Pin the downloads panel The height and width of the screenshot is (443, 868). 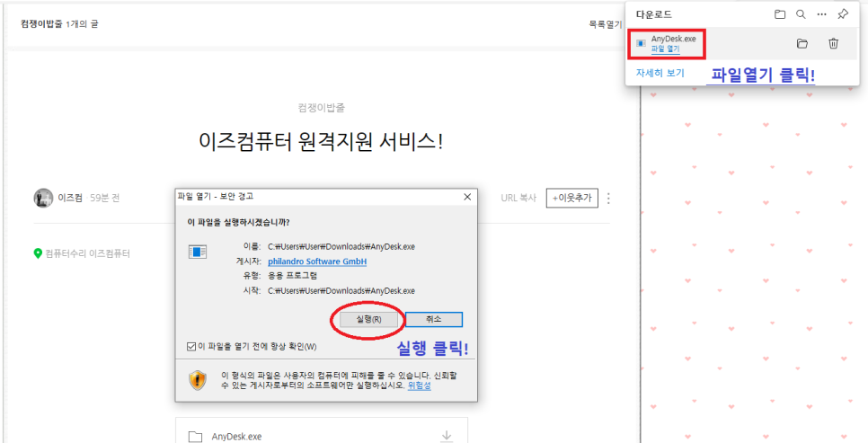coord(843,14)
